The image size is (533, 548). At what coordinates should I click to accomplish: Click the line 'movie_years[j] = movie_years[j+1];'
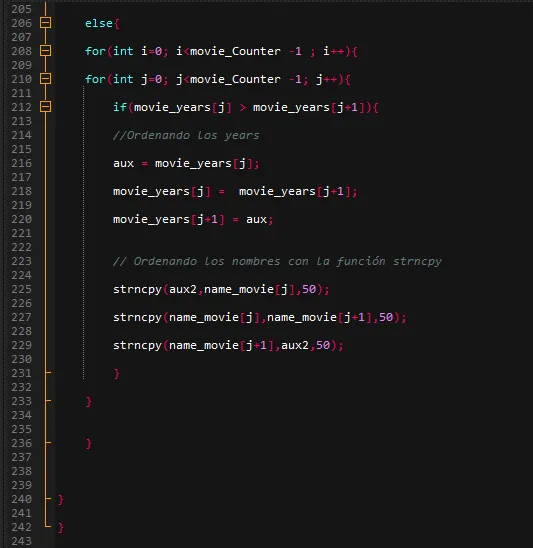(235, 192)
